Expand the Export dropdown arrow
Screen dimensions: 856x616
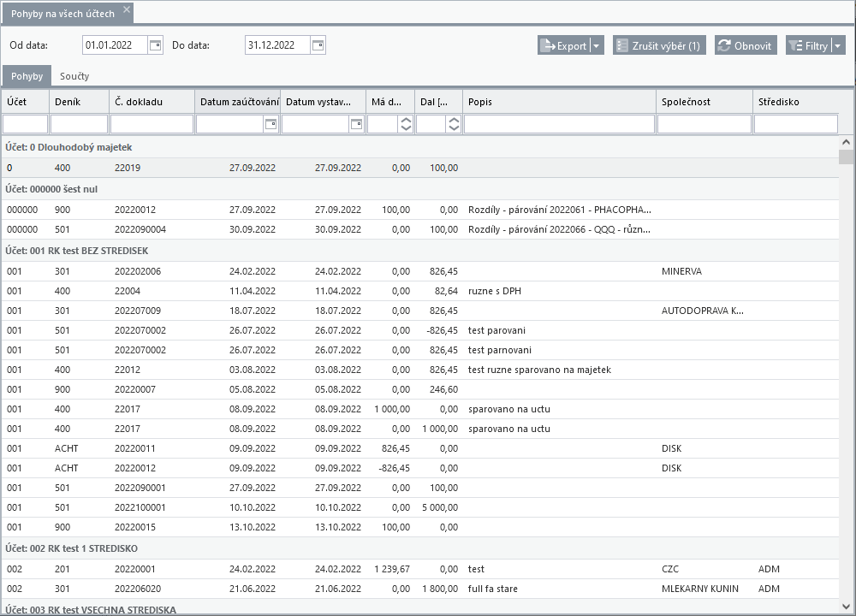(x=597, y=46)
